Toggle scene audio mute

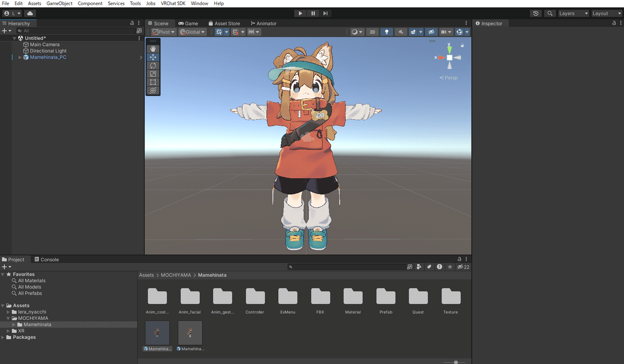pyautogui.click(x=400, y=32)
